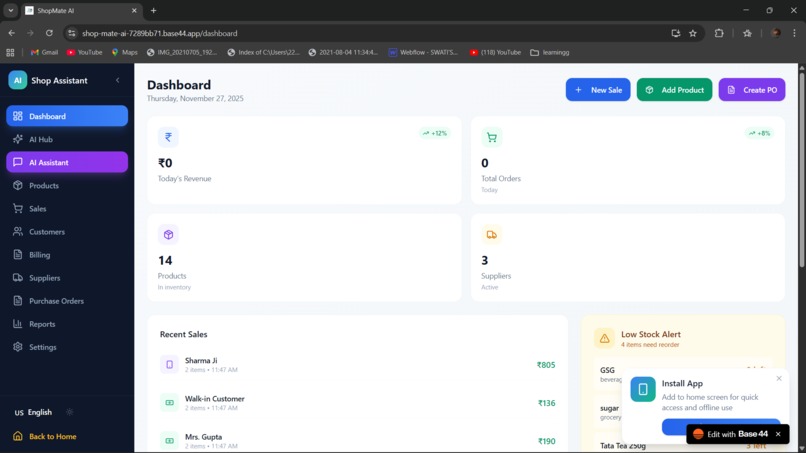Viewport: 806px width, 453px height.
Task: Toggle the theme sun icon
Action: pos(70,412)
